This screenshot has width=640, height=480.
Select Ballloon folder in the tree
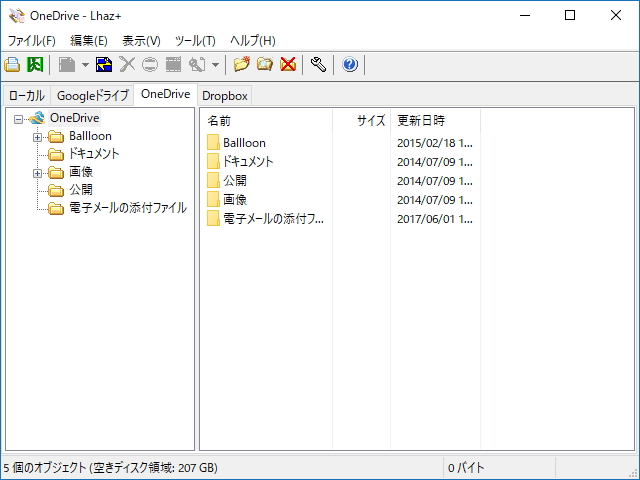[90, 136]
